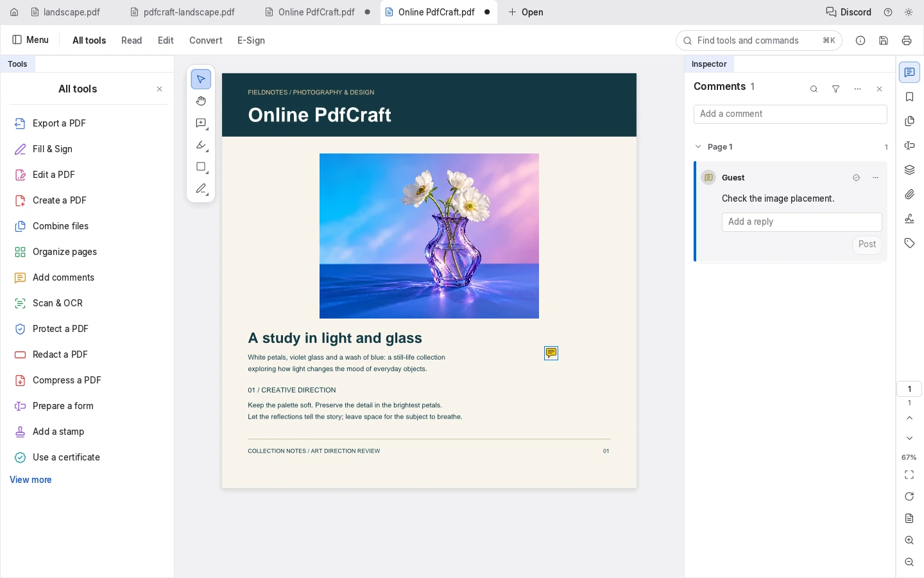Click Open to add a new file
Screen dimensions: 924x578
click(526, 12)
